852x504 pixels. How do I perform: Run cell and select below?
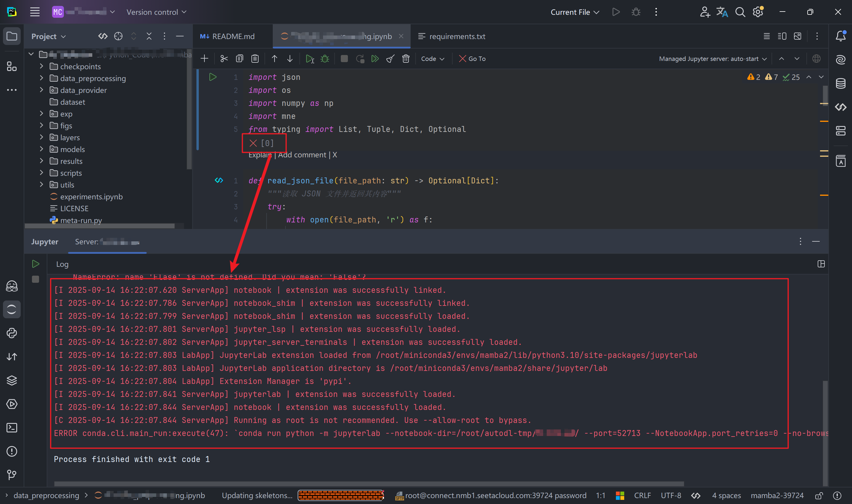tap(309, 59)
